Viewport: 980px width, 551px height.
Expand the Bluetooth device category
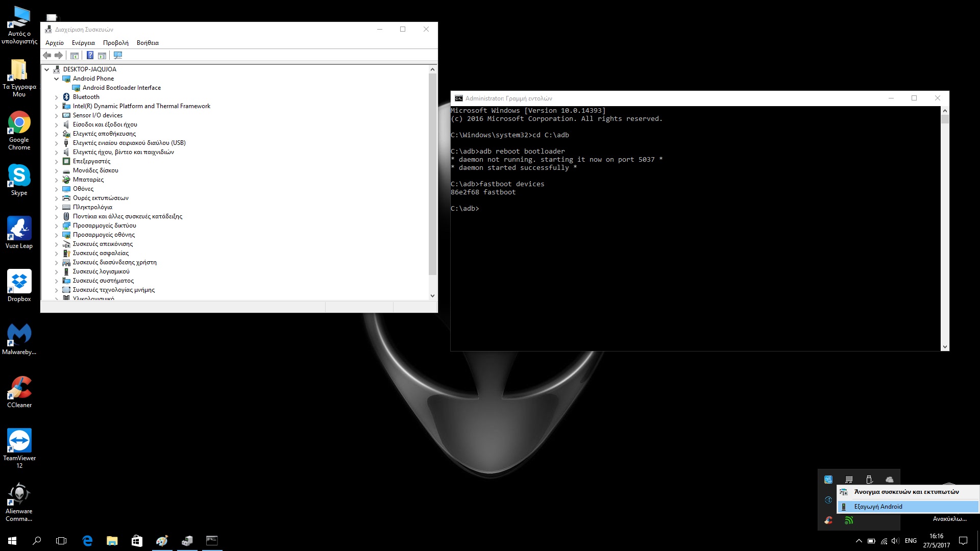pyautogui.click(x=56, y=97)
